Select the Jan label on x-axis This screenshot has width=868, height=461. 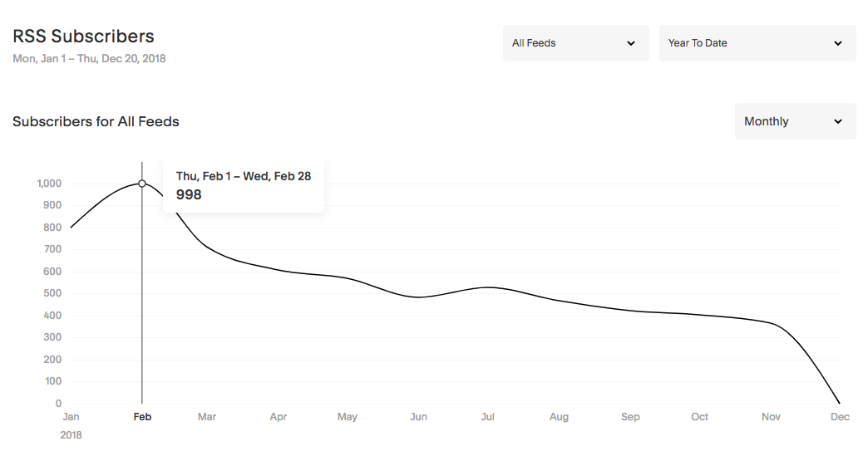[72, 417]
